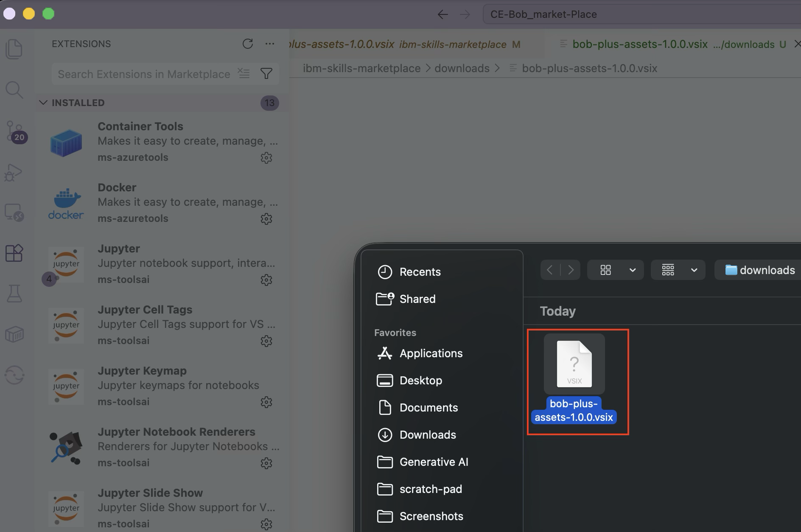Open Run and Debug view
Screen dimensions: 801x532
14,172
